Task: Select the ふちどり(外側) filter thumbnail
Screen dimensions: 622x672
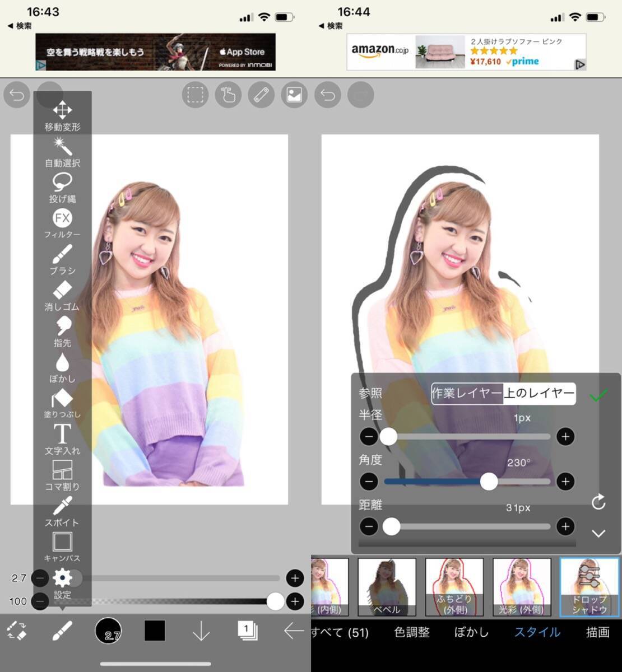Action: tap(454, 587)
